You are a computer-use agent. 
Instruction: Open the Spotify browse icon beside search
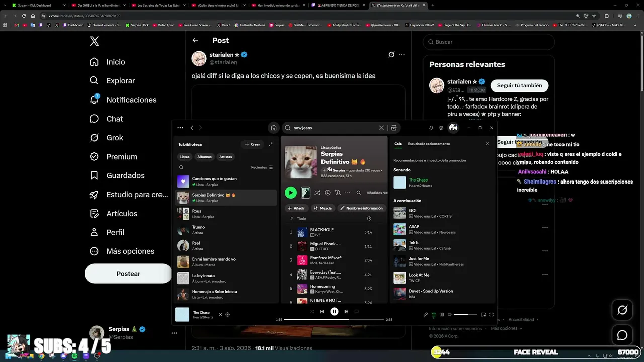click(394, 128)
